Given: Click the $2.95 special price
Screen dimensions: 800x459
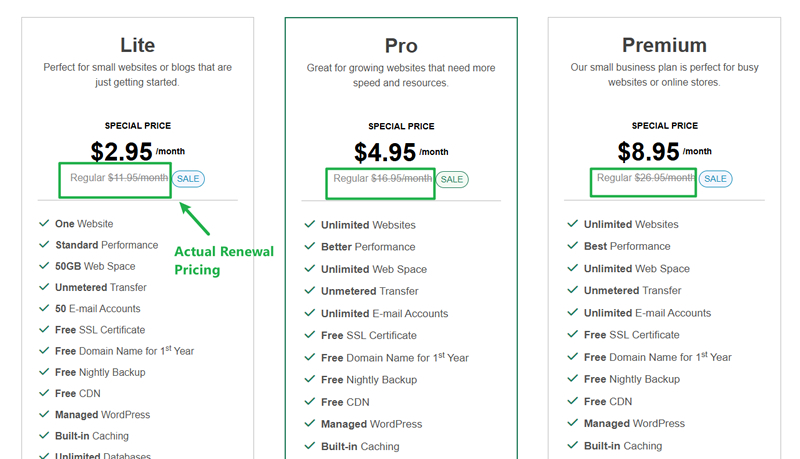Looking at the screenshot, I should pos(122,151).
